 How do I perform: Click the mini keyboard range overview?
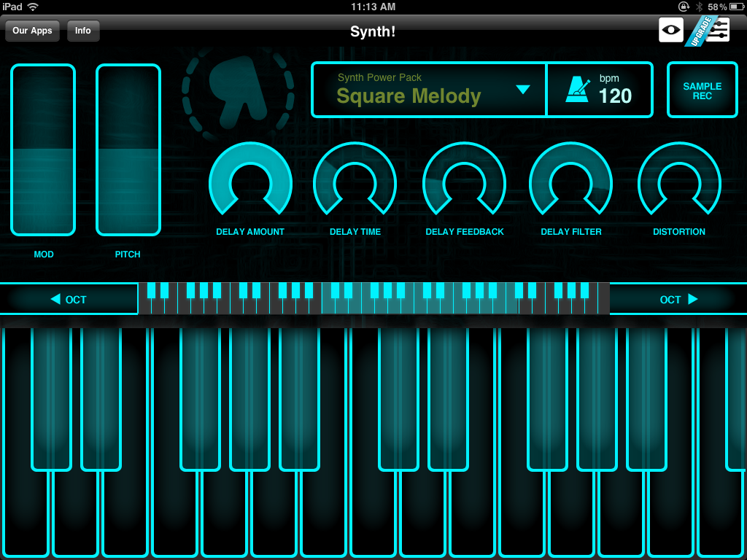pos(374,298)
